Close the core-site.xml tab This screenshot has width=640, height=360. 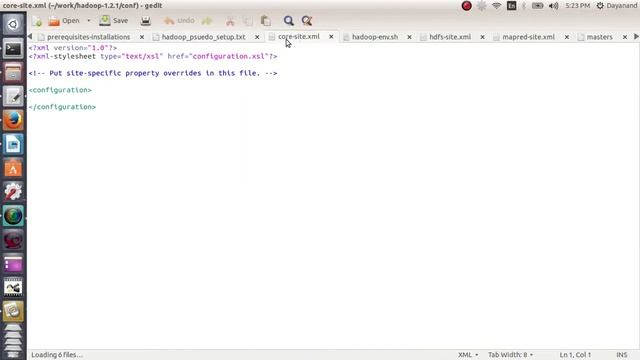tap(331, 37)
